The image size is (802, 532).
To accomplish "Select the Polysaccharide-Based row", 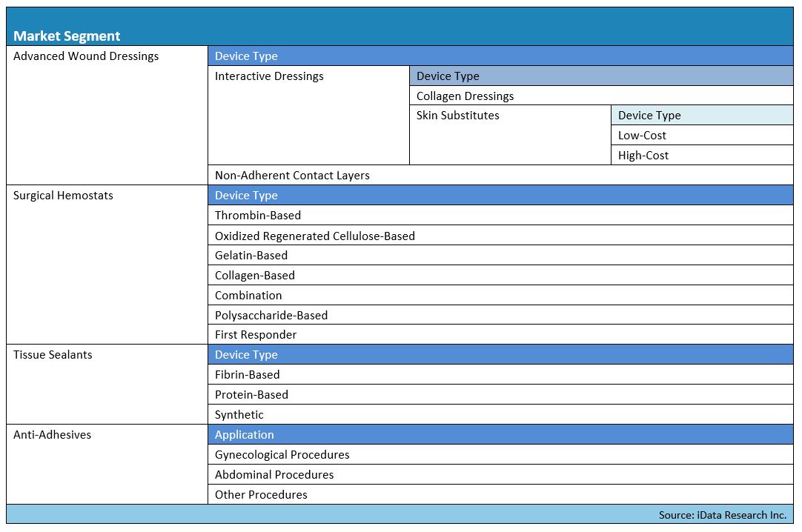I will point(501,315).
